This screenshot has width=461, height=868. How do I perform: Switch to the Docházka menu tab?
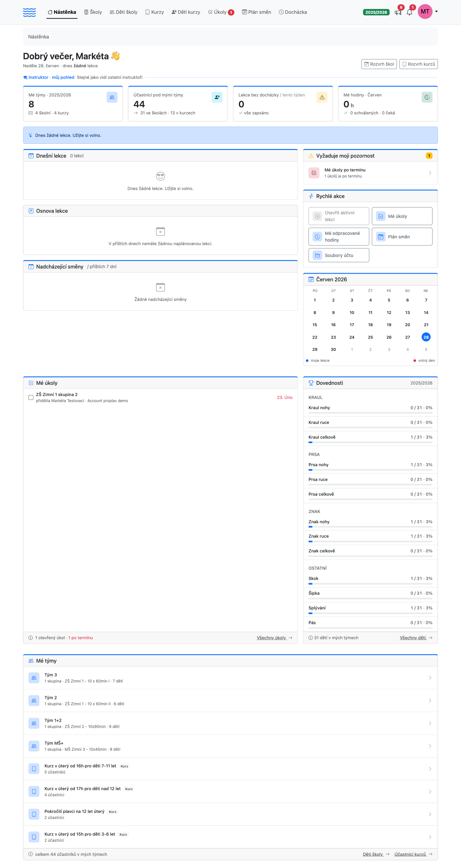coord(293,12)
